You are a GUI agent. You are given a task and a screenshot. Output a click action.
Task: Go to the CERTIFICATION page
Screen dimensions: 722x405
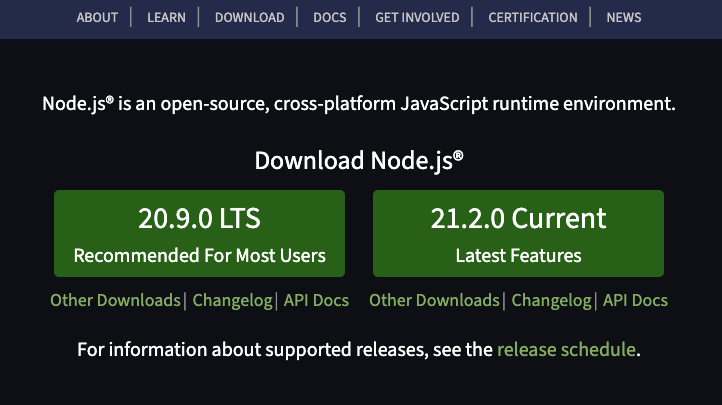click(533, 17)
